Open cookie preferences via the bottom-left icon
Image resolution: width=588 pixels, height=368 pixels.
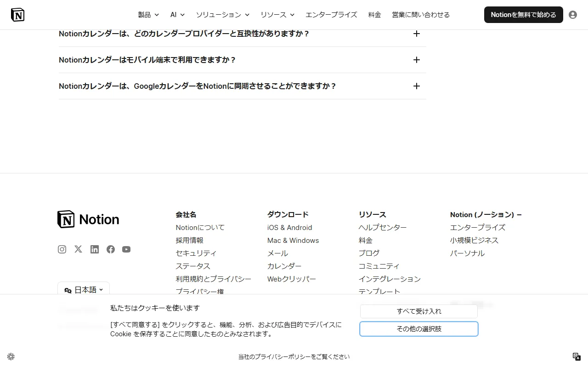click(11, 356)
